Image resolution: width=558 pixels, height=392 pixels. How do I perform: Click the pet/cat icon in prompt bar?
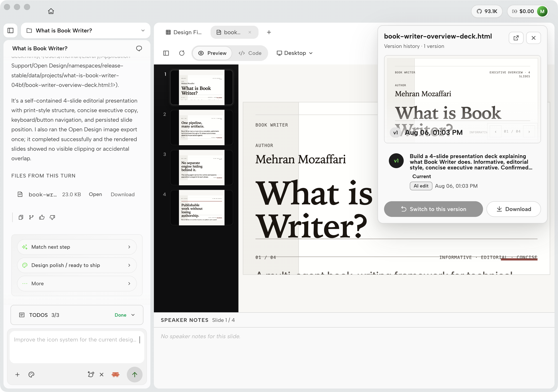(x=91, y=375)
